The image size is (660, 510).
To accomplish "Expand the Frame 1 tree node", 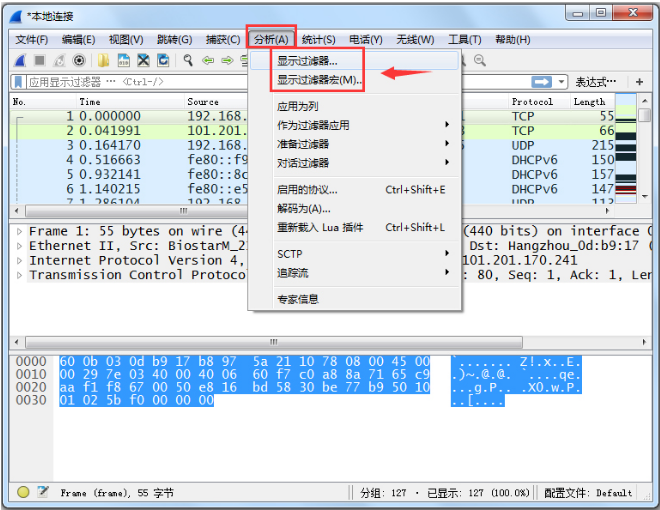I will tap(19, 231).
